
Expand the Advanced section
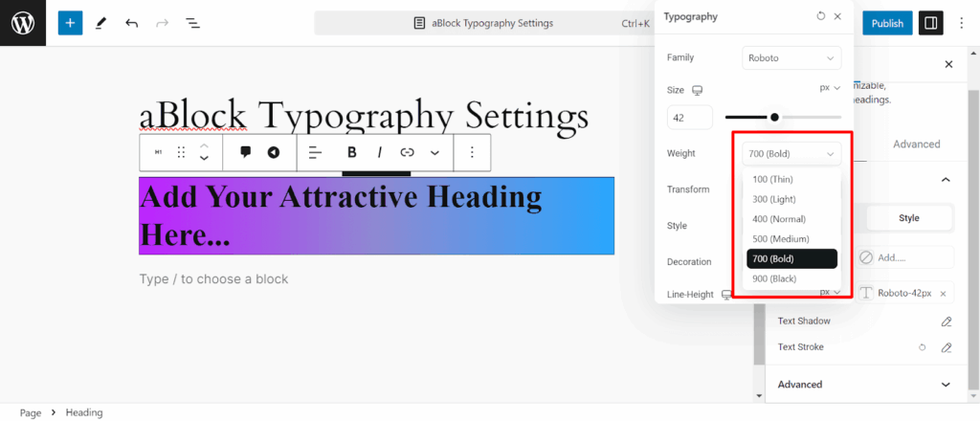864,384
